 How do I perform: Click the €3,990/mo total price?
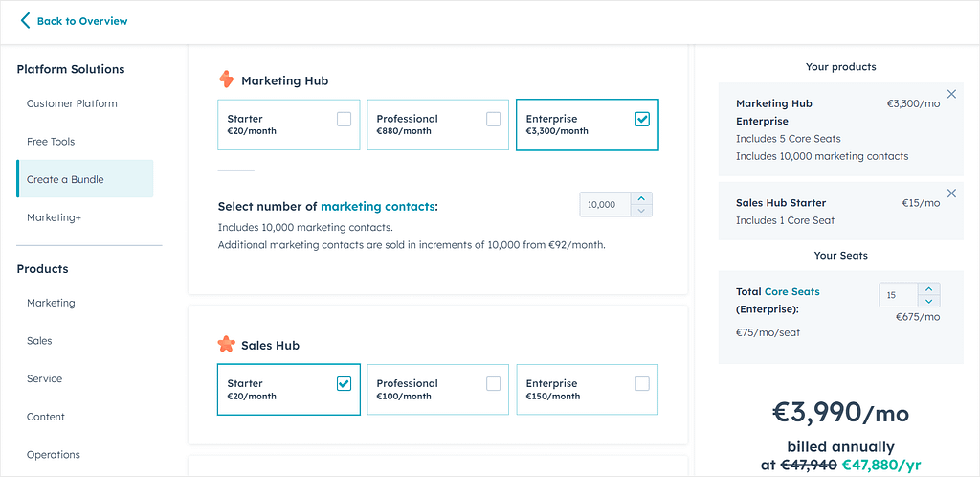840,412
